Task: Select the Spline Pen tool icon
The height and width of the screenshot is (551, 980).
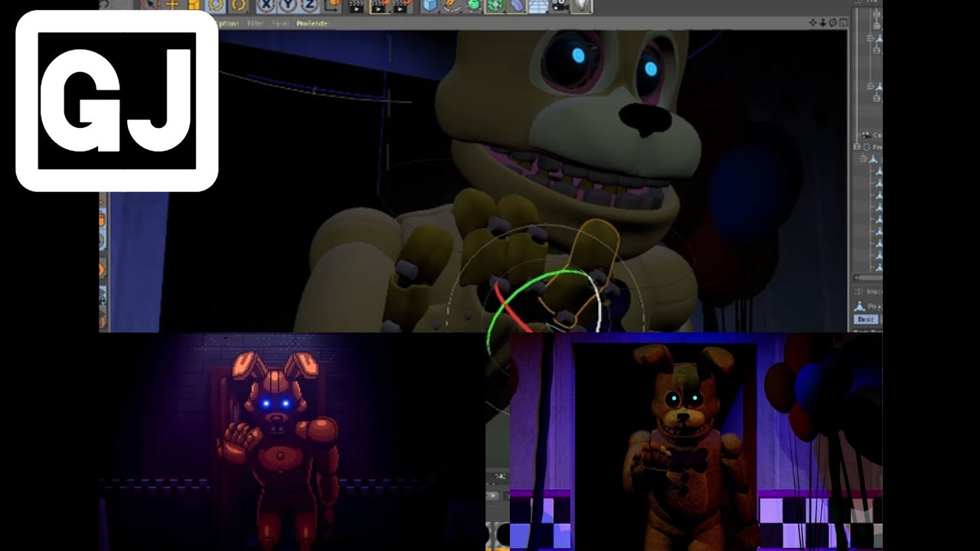Action: [452, 6]
